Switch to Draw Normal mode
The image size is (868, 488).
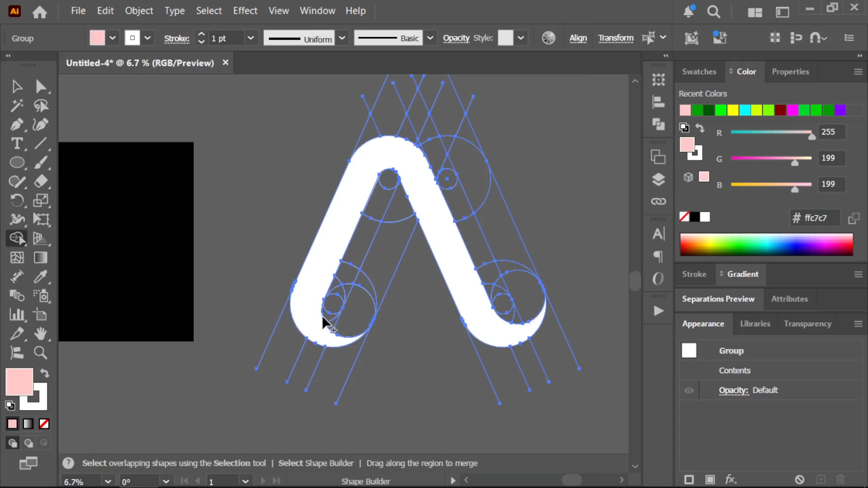(x=12, y=443)
